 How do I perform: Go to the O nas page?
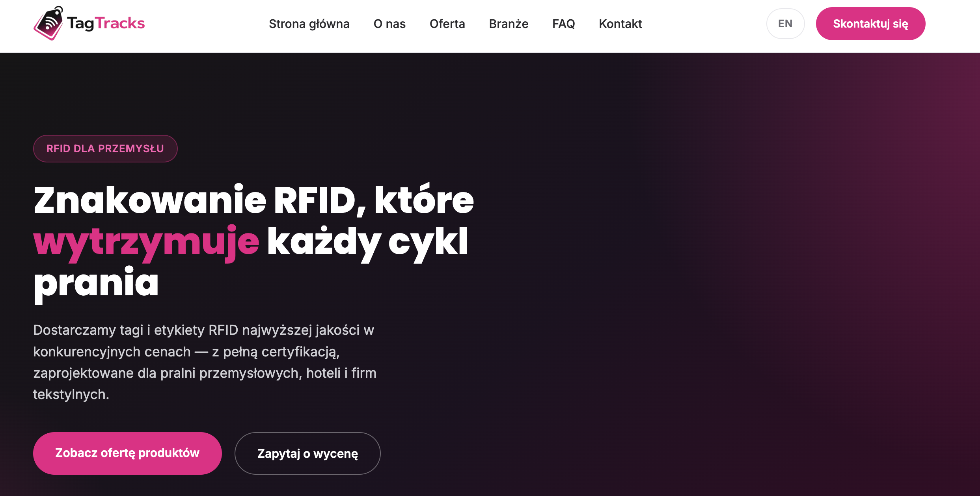pos(389,24)
